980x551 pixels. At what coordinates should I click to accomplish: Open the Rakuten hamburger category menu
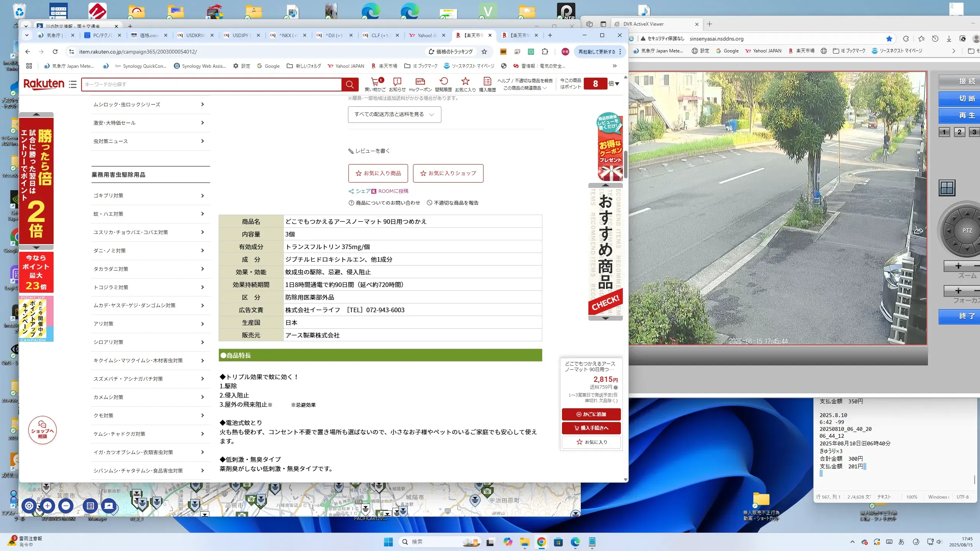[x=73, y=84]
